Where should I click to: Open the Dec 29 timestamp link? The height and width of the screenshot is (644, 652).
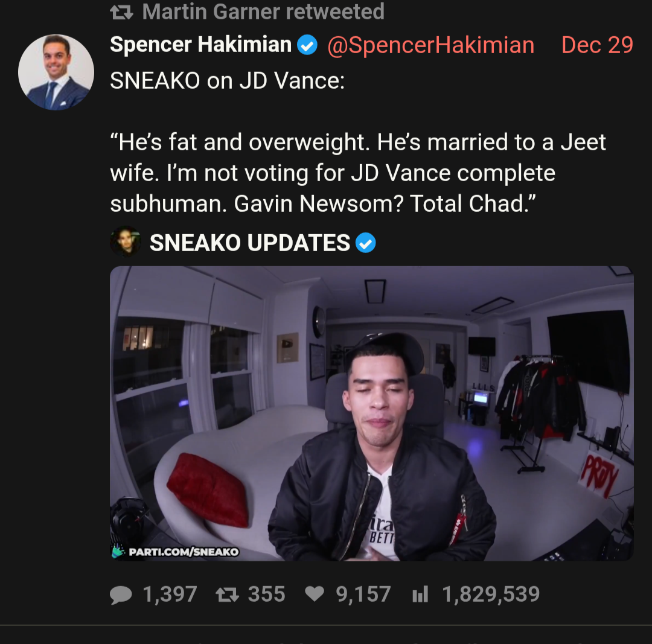click(596, 45)
